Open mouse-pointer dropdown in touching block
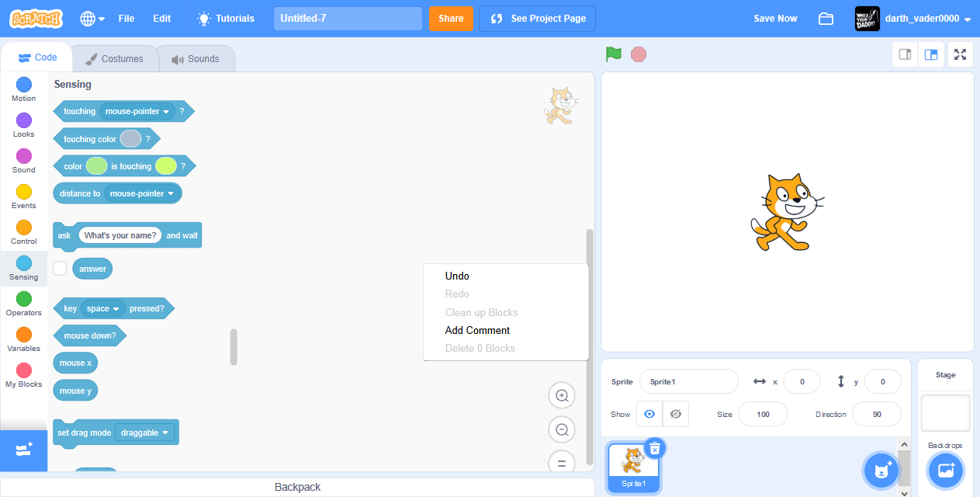The width and height of the screenshot is (980, 497). [137, 111]
